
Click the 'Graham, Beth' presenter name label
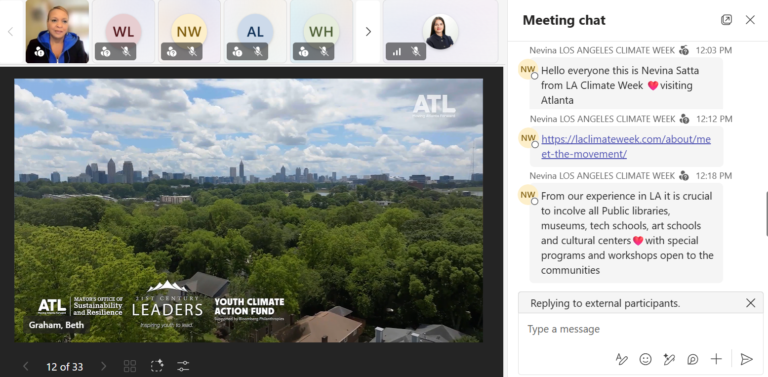[x=56, y=325]
